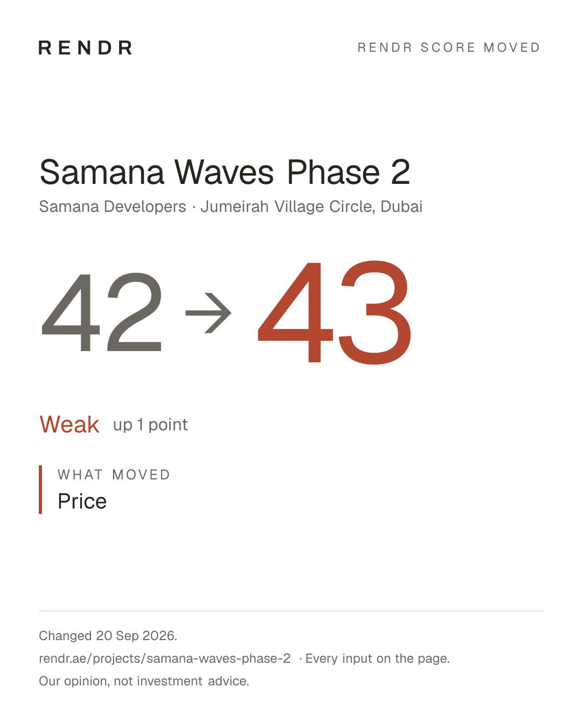Click the Price factor

pos(82,502)
